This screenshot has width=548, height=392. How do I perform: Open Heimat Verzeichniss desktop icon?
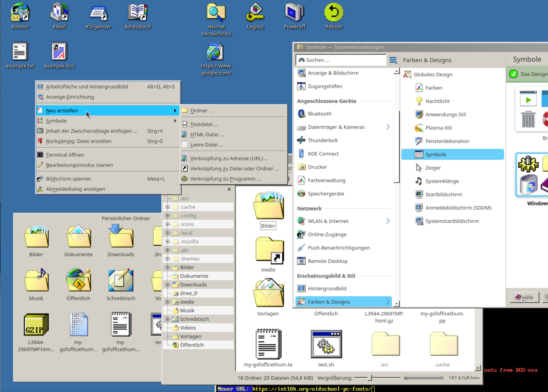pyautogui.click(x=216, y=20)
